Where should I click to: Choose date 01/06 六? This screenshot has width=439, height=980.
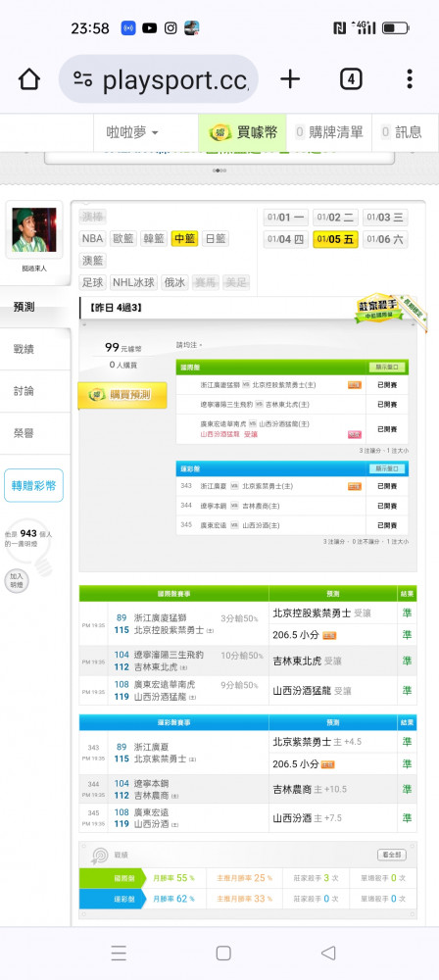tap(385, 239)
